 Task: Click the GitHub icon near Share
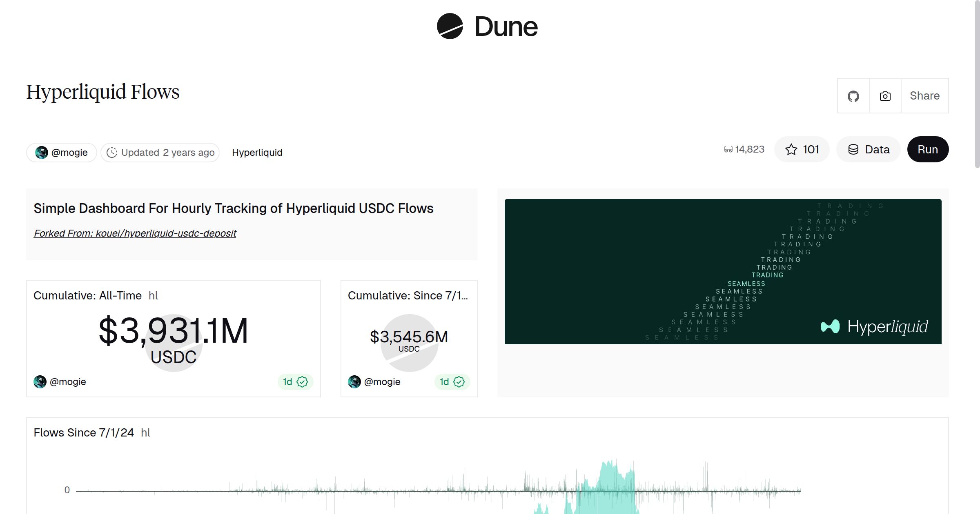tap(853, 96)
